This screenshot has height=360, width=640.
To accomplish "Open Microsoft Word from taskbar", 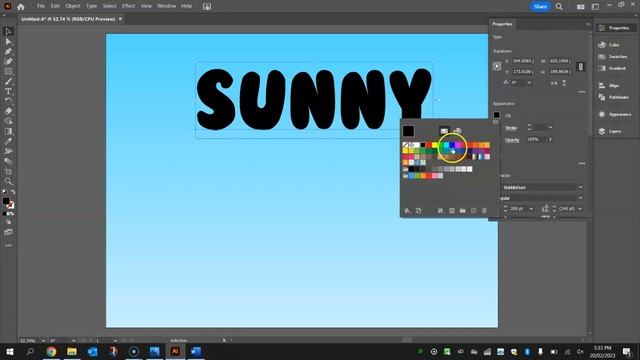I will click(196, 351).
